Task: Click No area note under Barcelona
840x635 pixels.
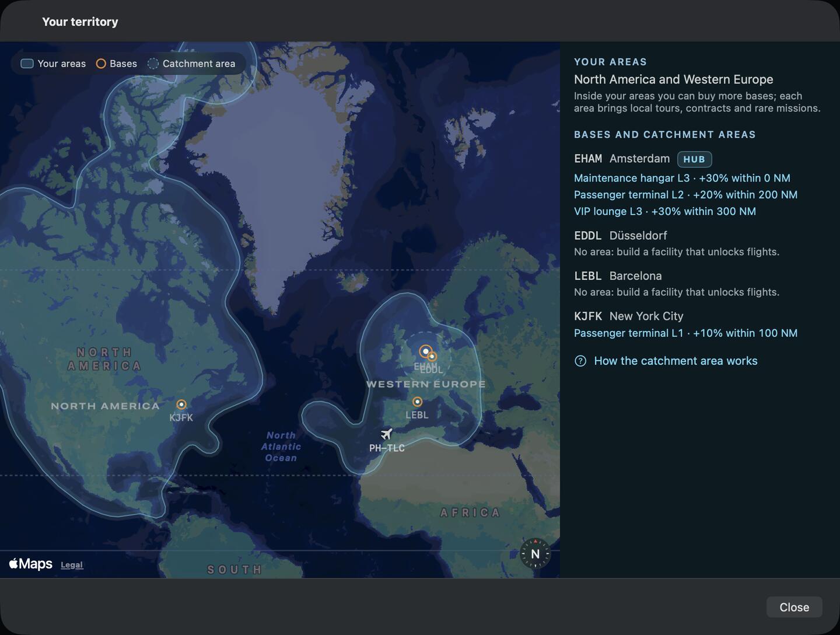Action: click(x=677, y=292)
